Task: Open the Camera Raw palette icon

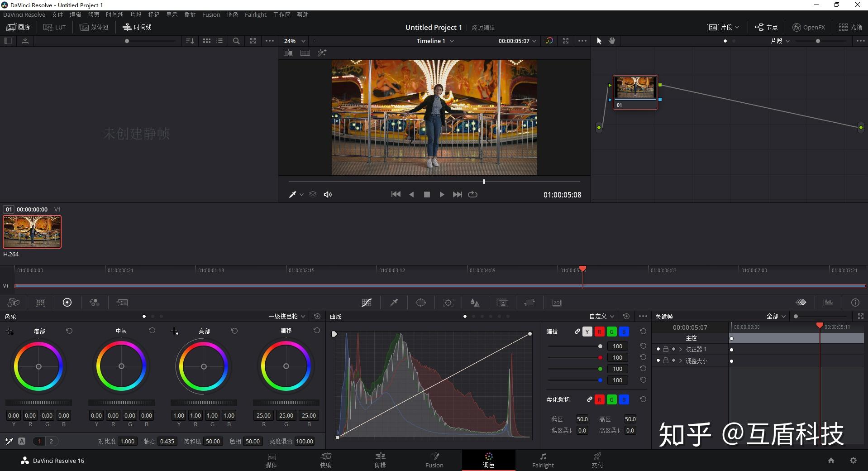Action: (14, 303)
